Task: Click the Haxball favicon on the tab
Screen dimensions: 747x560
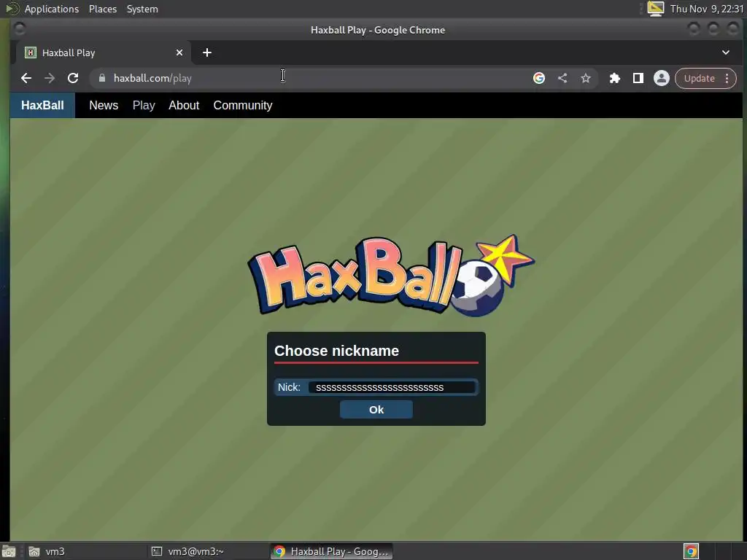Action: pyautogui.click(x=31, y=52)
